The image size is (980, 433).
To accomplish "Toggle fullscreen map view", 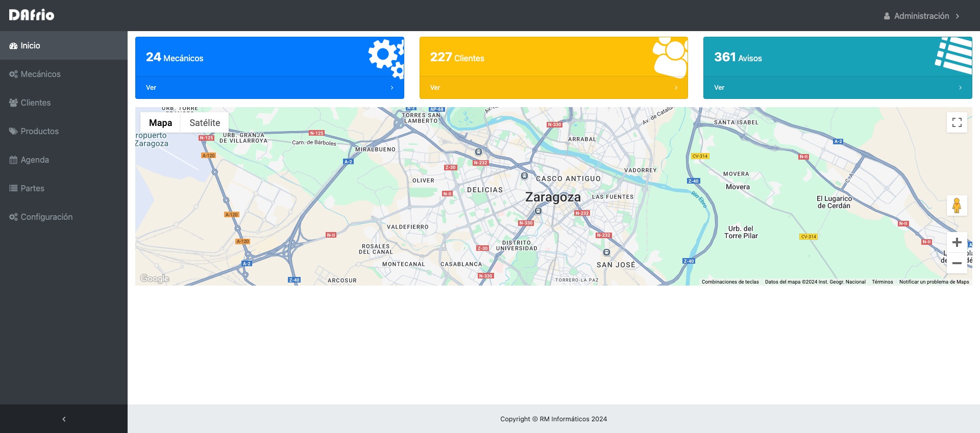I will (x=957, y=122).
